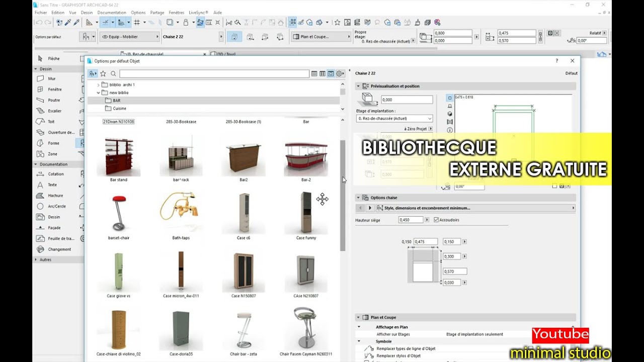Click the scissors trim icon in the toolbar
The height and width of the screenshot is (362, 644).
[229, 22]
